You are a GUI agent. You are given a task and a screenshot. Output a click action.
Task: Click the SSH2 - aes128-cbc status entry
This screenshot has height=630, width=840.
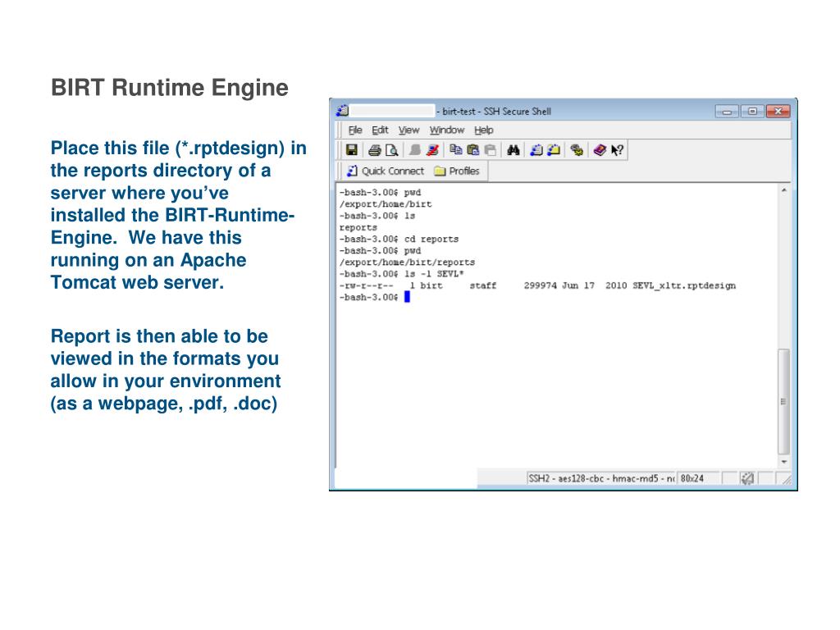tap(601, 478)
